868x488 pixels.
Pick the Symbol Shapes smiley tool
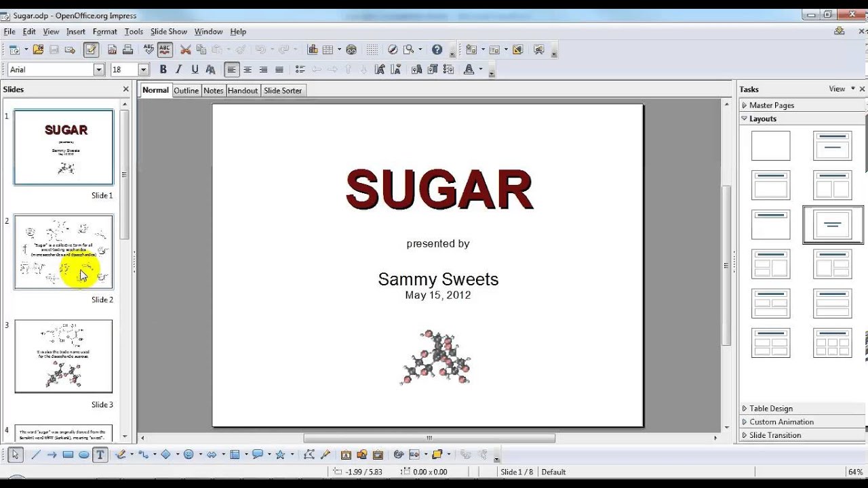pyautogui.click(x=189, y=455)
